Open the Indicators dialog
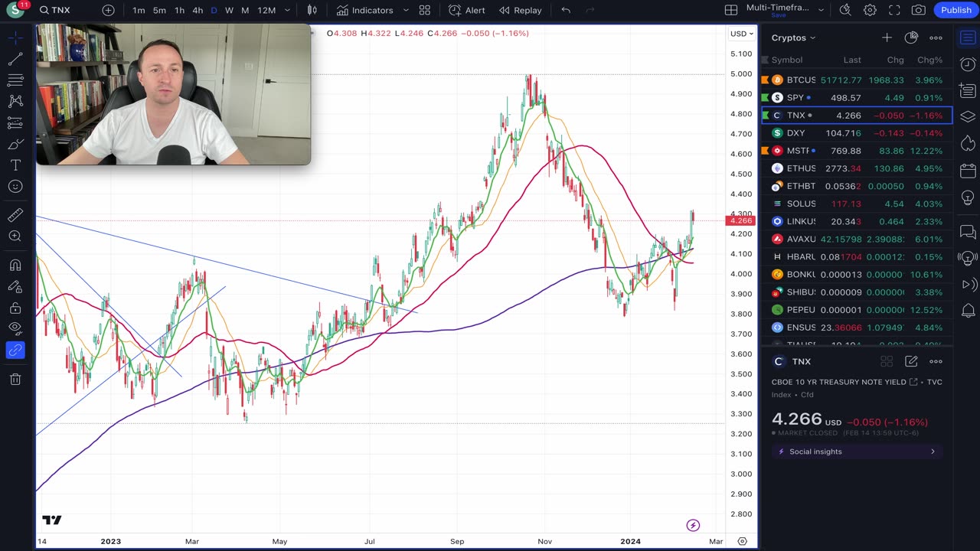This screenshot has height=551, width=980. tap(364, 10)
